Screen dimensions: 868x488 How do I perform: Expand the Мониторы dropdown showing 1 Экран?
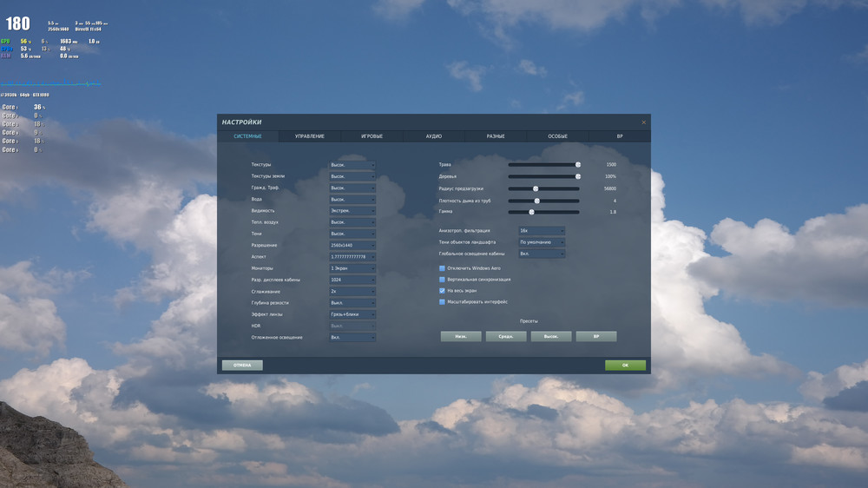coord(352,268)
